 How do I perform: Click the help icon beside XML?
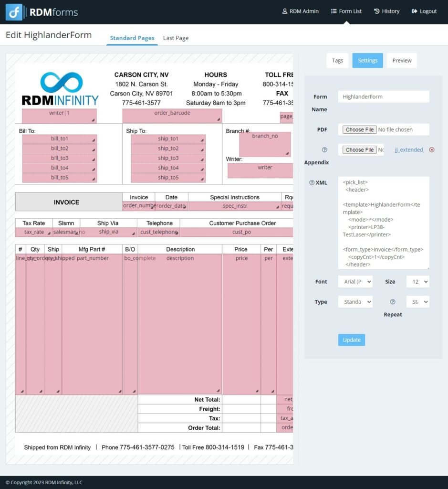pyautogui.click(x=311, y=182)
